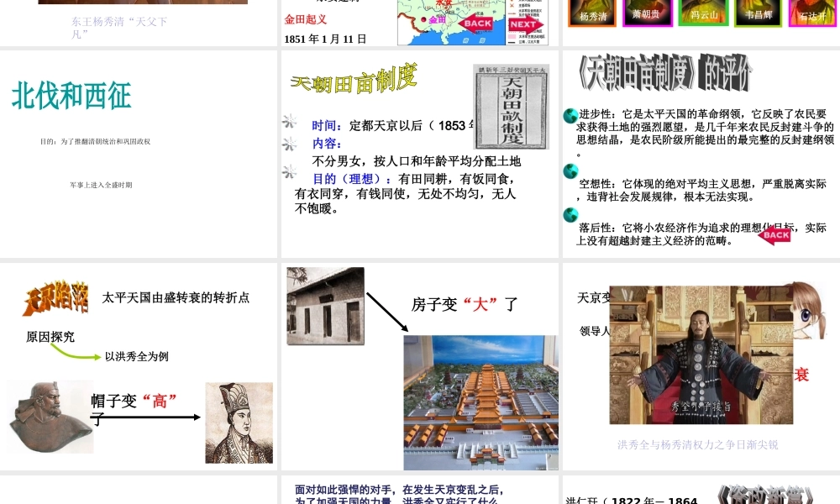Image resolution: width=840 pixels, height=504 pixels.
Task: Click the date text 1851年1月11日
Action: pyautogui.click(x=325, y=39)
